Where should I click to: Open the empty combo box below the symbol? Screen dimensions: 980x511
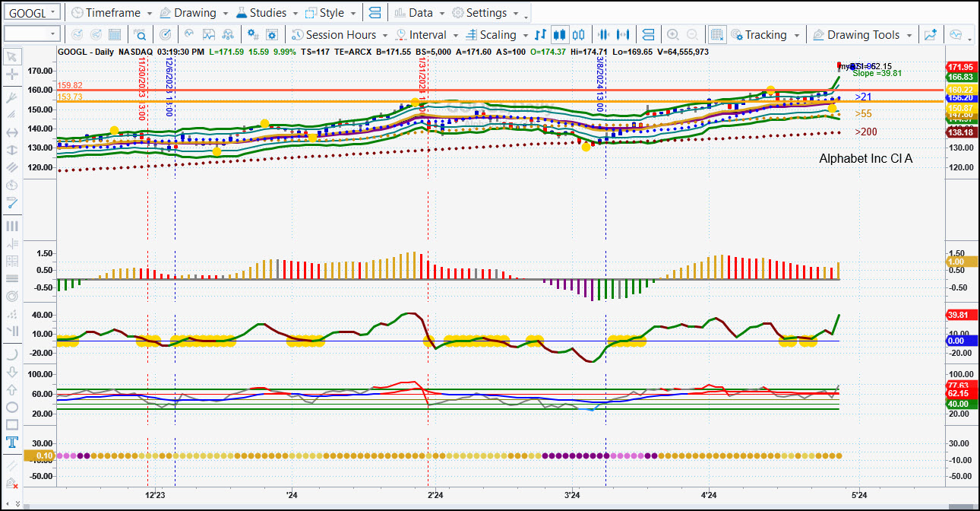(31, 34)
